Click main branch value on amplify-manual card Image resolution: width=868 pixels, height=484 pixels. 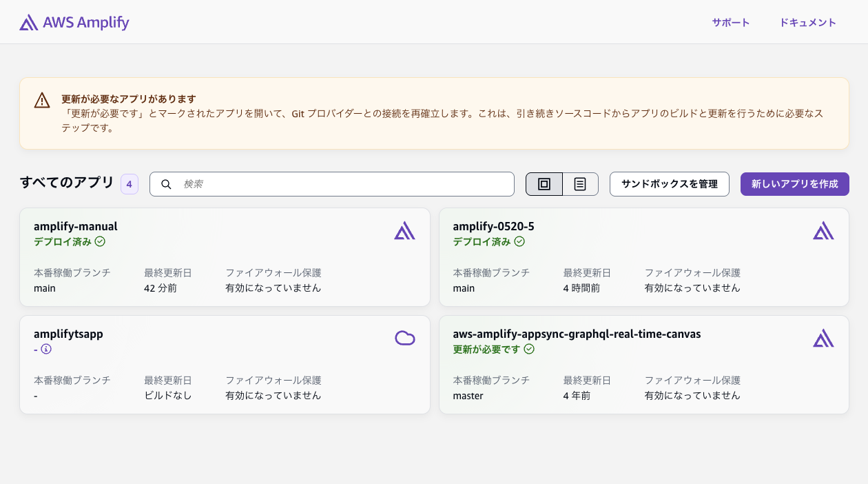click(x=45, y=288)
